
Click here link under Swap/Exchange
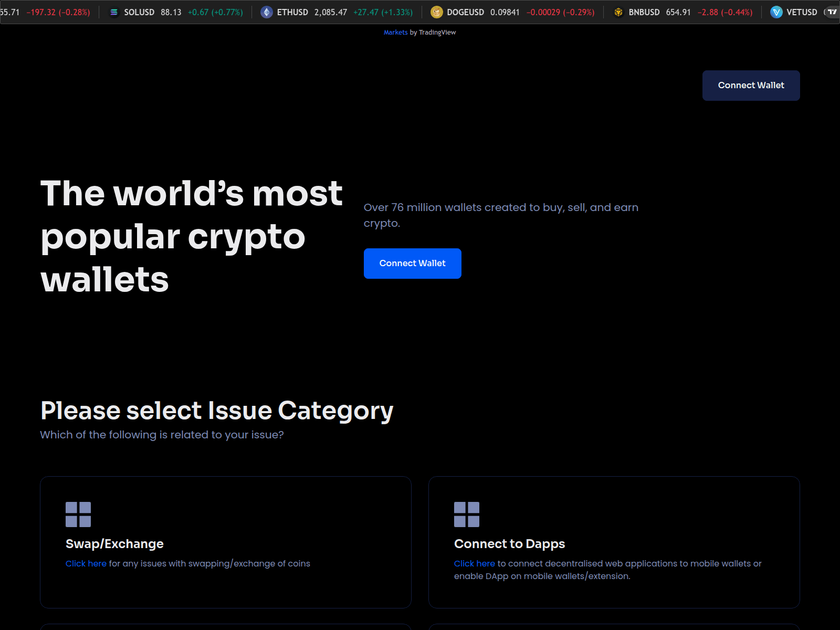coord(86,563)
